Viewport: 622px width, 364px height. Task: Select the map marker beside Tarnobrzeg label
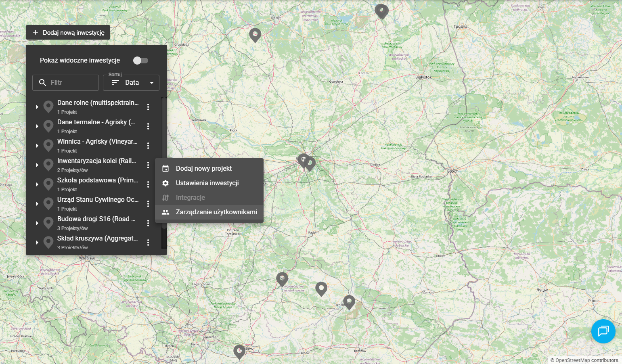(x=349, y=302)
